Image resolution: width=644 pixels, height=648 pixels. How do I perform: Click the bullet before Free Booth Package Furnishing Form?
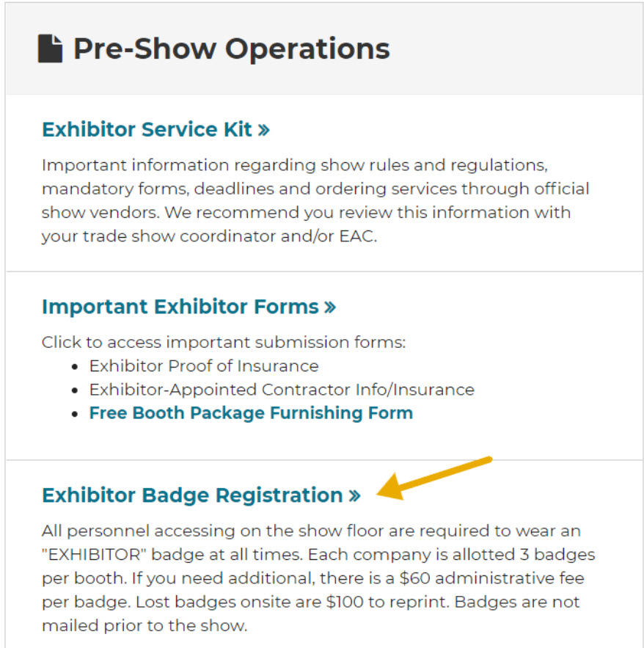click(75, 413)
